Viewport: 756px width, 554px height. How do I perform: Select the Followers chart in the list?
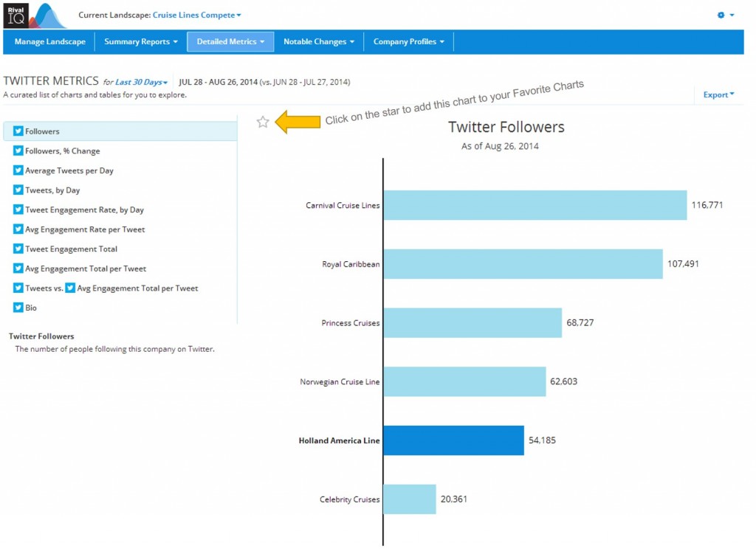point(120,131)
